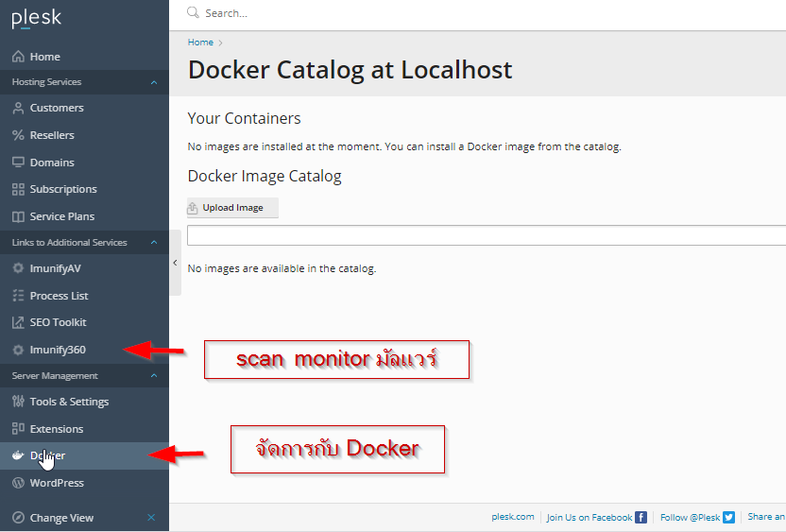Open the ImunifyAV menu item
Viewport: 786px width, 532px height.
(x=84, y=268)
